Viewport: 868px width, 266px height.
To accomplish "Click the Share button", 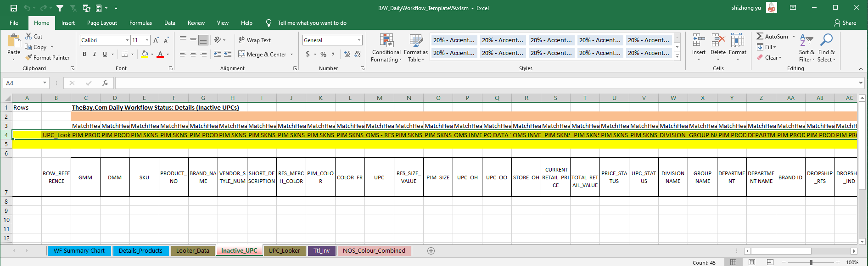I will click(845, 23).
